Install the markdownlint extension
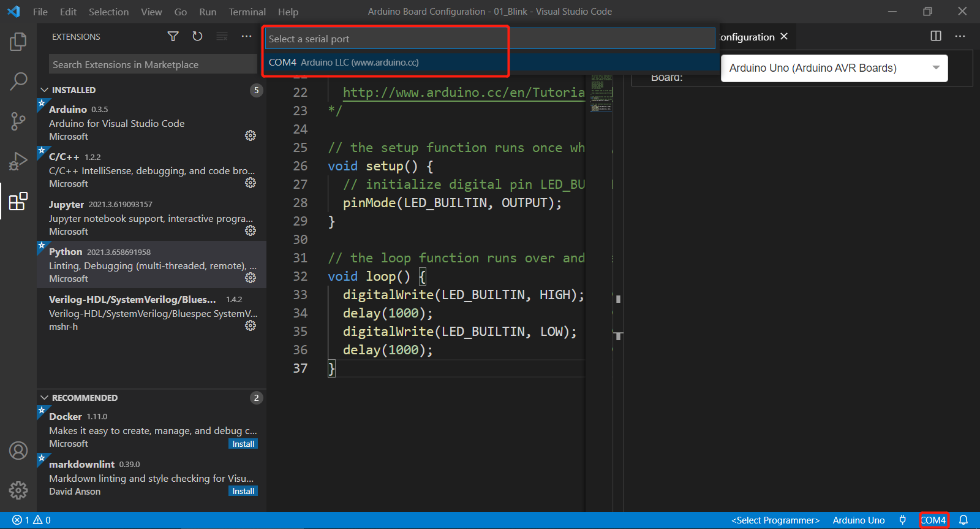Image resolution: width=980 pixels, height=529 pixels. tap(243, 491)
